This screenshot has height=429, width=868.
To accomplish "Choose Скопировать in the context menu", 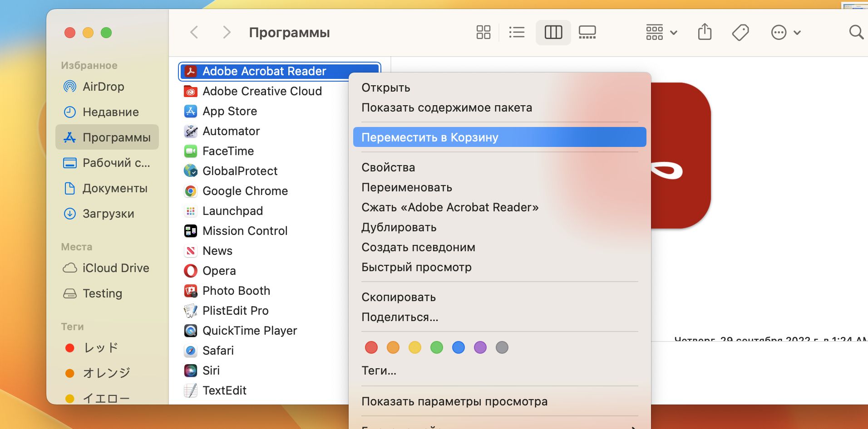I will click(x=499, y=297).
